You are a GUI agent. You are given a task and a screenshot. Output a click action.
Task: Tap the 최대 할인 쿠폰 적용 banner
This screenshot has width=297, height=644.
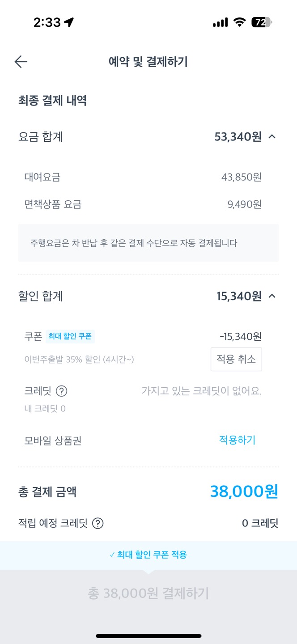click(148, 555)
